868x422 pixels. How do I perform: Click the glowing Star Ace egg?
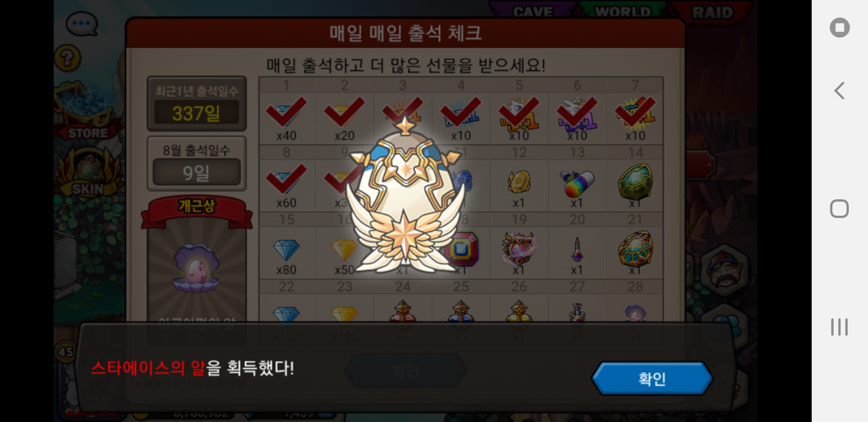(x=405, y=195)
